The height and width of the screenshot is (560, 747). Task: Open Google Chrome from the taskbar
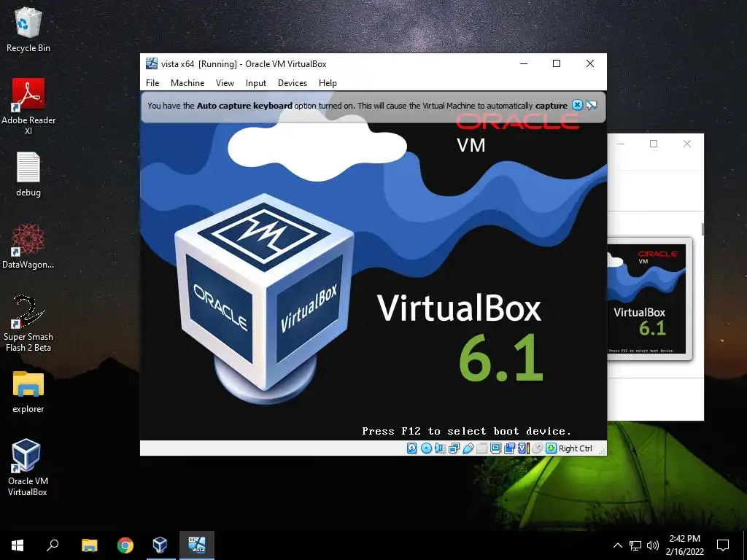click(x=125, y=545)
